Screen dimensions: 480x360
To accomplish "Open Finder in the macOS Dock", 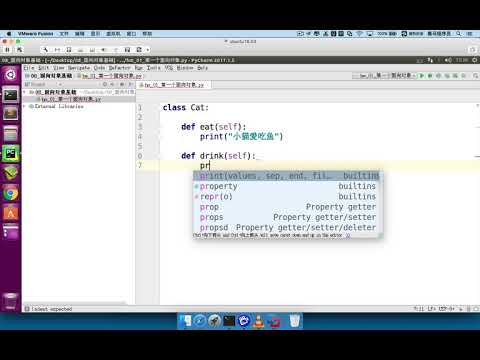I will tap(185, 321).
